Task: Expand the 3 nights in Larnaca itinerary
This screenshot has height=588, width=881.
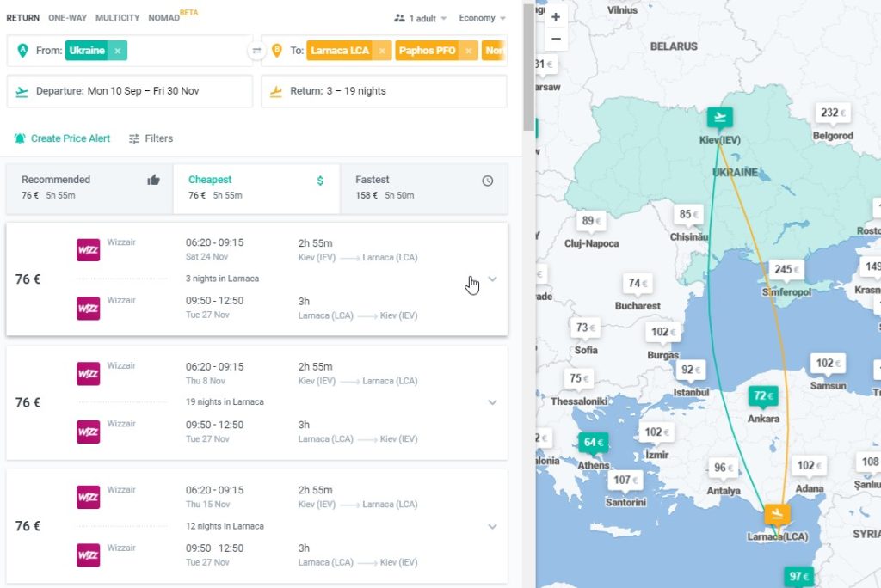Action: (492, 279)
